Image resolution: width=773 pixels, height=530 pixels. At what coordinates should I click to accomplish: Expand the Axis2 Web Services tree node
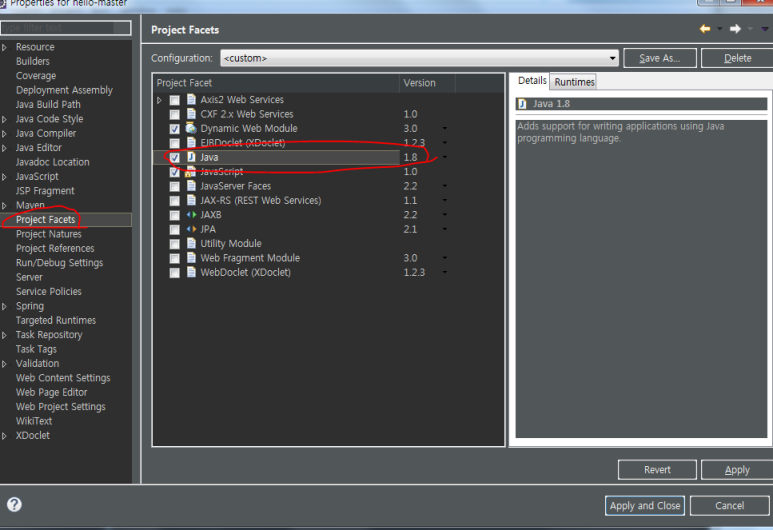pos(159,100)
